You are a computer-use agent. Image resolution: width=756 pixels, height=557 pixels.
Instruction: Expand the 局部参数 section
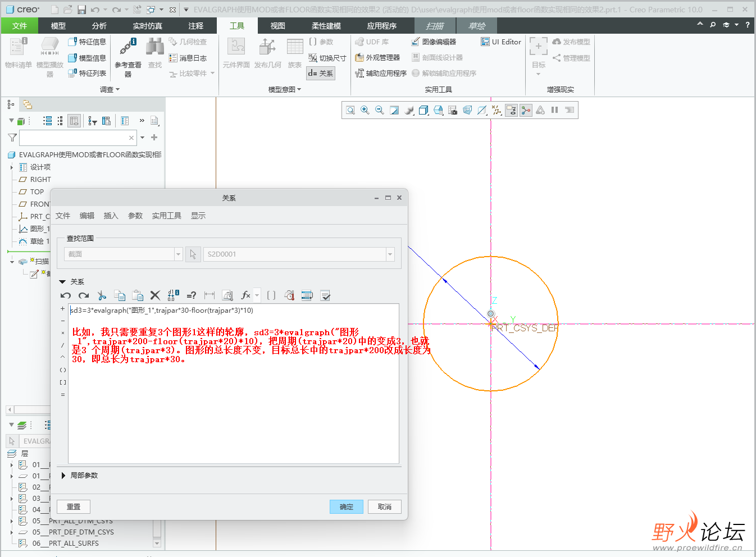[63, 476]
